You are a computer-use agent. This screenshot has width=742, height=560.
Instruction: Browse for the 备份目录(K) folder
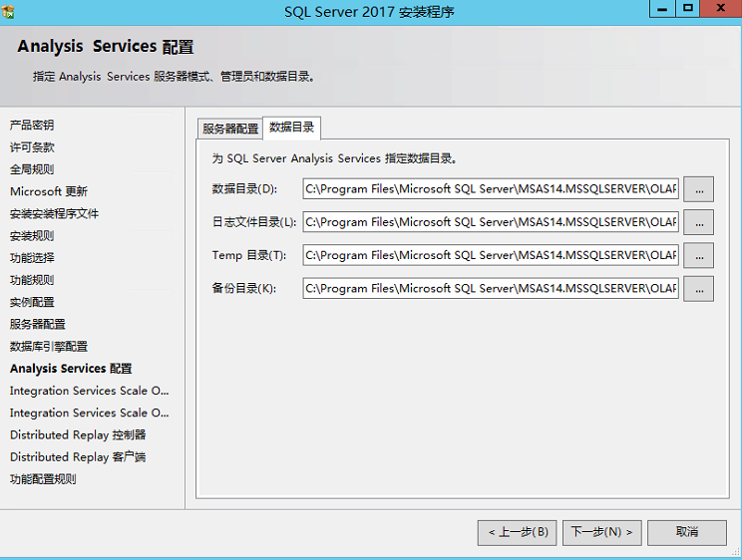[x=698, y=289]
